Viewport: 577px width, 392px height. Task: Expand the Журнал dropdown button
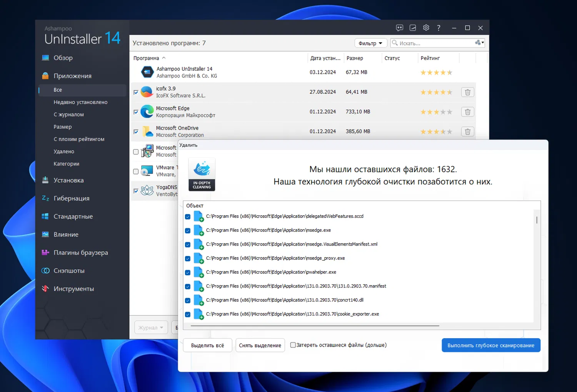click(x=151, y=327)
